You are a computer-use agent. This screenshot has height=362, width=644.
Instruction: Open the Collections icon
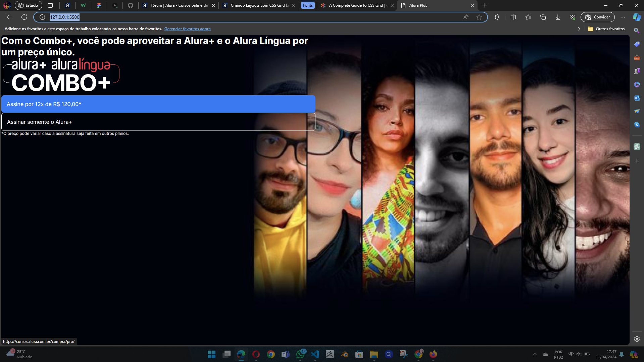click(543, 17)
